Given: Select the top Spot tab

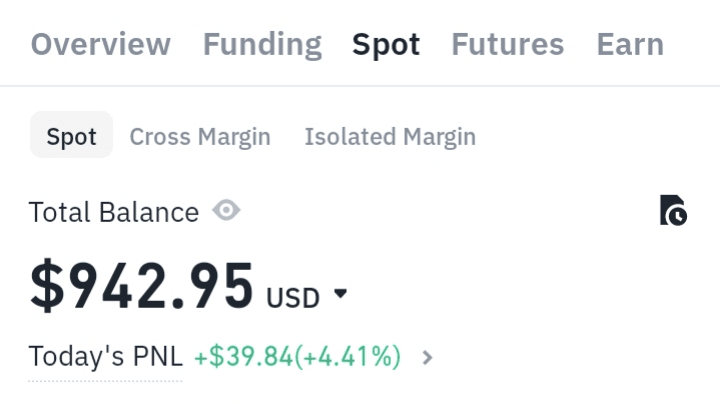Looking at the screenshot, I should 386,44.
